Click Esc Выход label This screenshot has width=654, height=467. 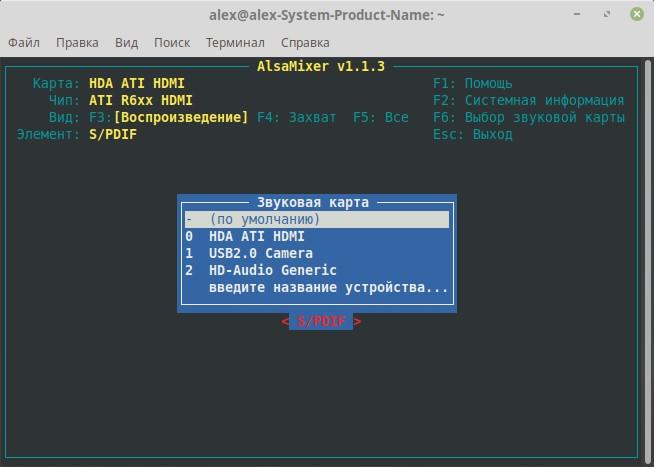pos(473,134)
